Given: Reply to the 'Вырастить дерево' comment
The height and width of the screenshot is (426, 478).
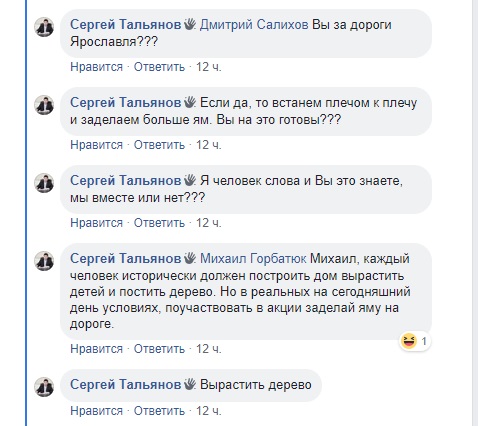Looking at the screenshot, I should tap(159, 411).
